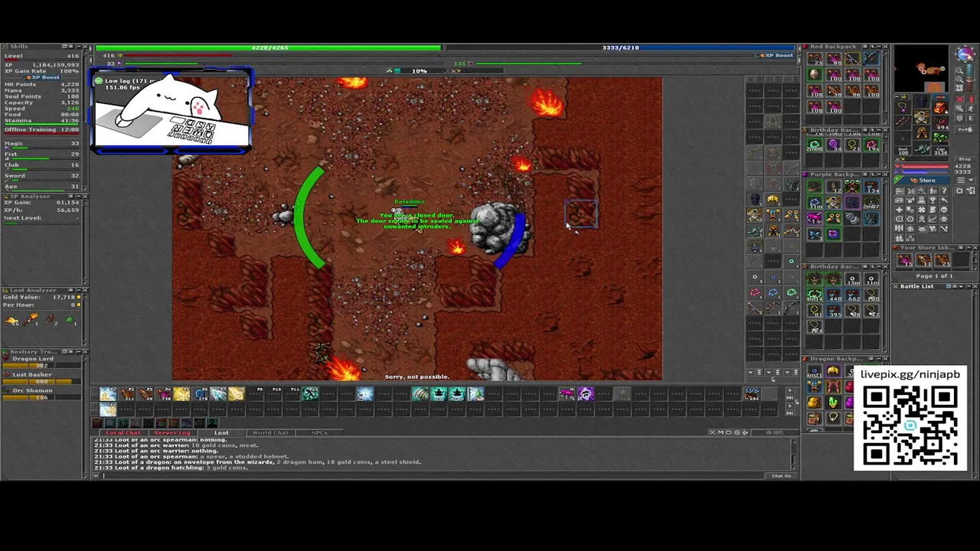Click the Page 1 of 1 label

[934, 276]
